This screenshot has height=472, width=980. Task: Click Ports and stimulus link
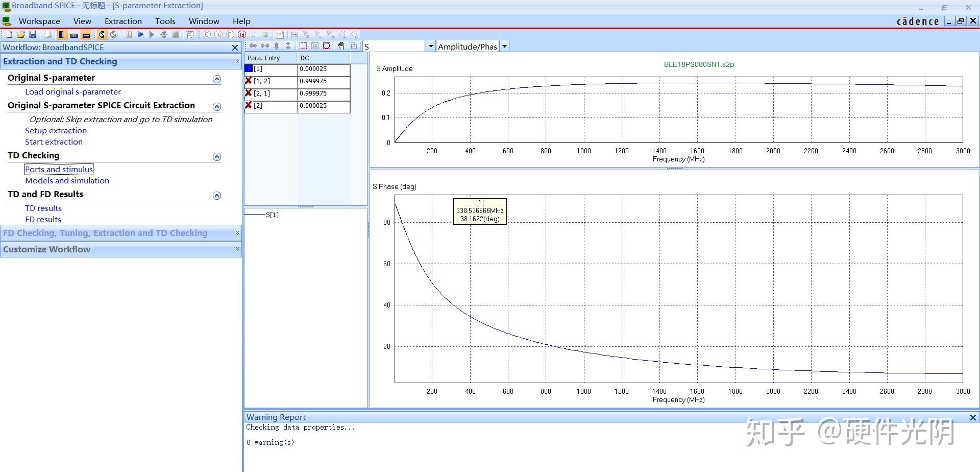pyautogui.click(x=59, y=170)
